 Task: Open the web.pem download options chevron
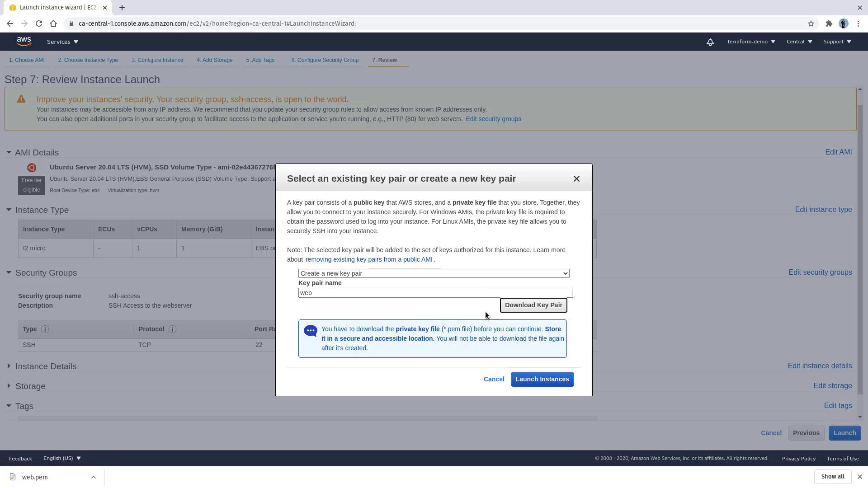(x=93, y=477)
